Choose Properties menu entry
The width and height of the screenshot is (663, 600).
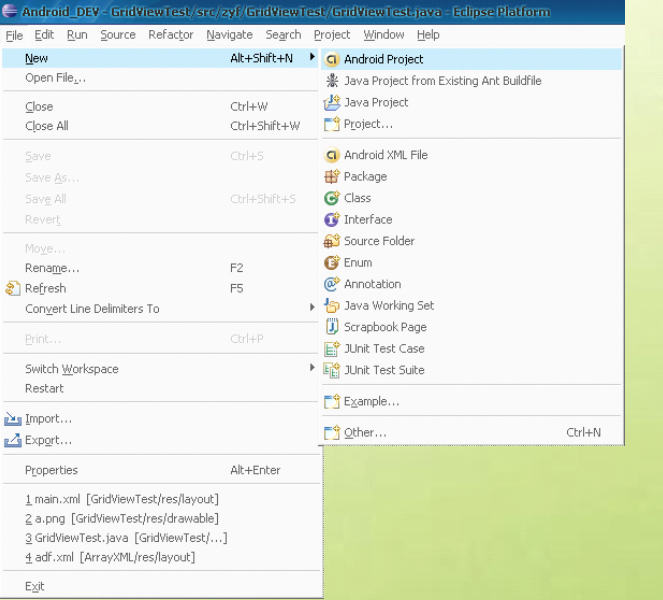[x=161, y=470]
